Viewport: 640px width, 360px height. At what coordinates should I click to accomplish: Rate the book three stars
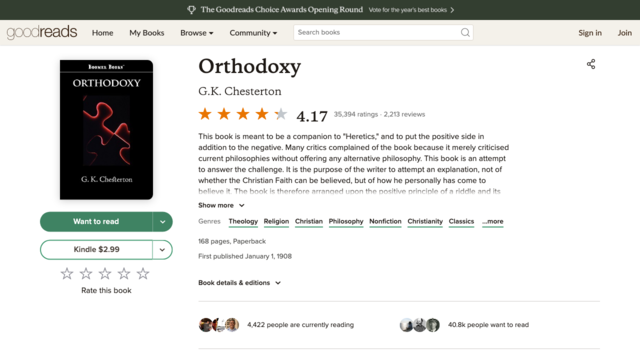[105, 273]
